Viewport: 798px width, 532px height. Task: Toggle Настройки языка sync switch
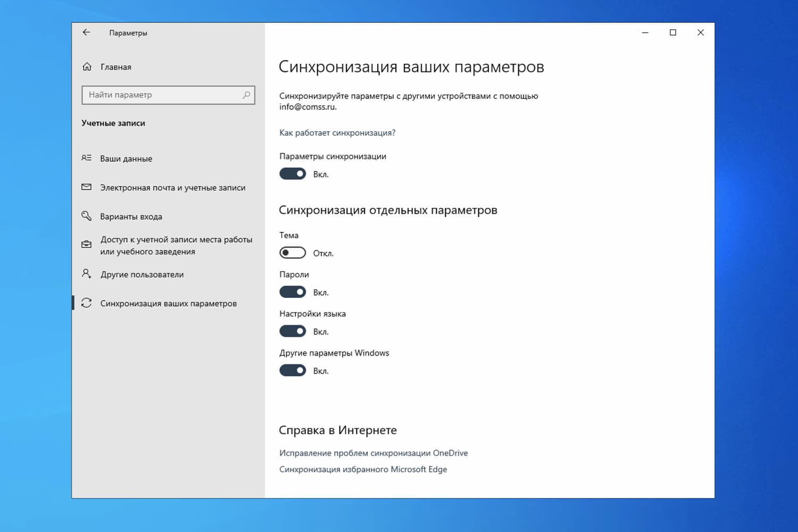pyautogui.click(x=293, y=331)
